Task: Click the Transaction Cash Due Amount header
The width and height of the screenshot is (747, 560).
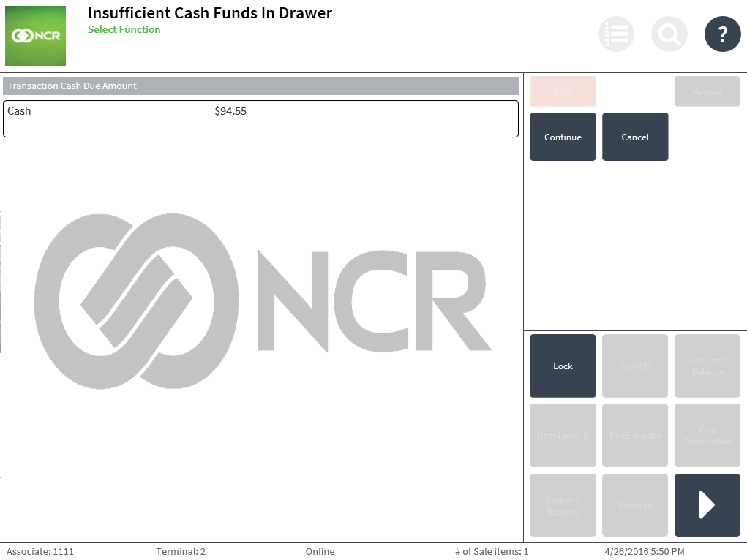Action: click(x=261, y=86)
